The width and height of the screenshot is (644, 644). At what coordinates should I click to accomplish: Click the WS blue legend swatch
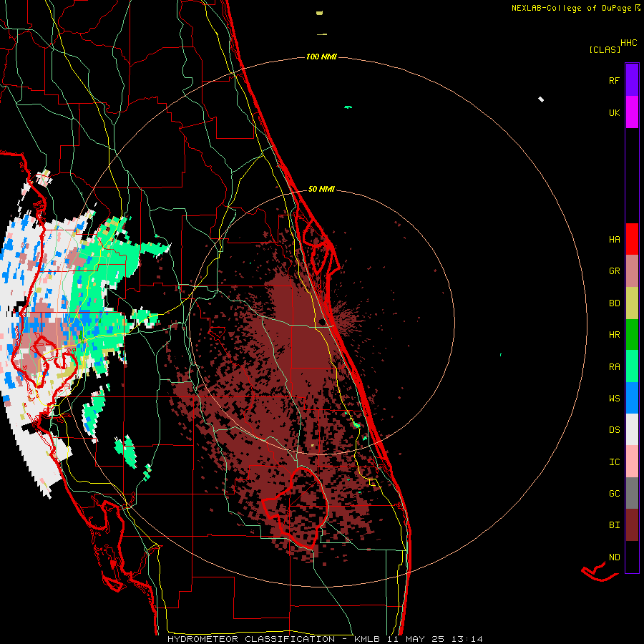[x=632, y=398]
